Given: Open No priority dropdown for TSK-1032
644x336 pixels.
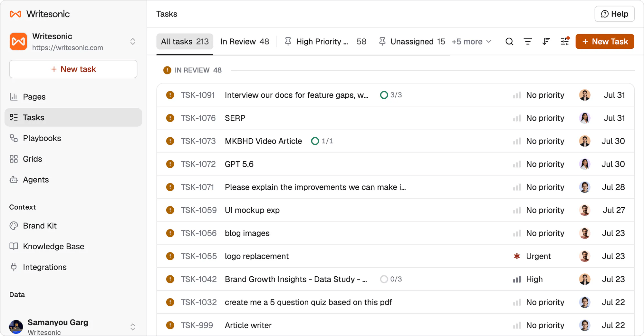Looking at the screenshot, I should pos(539,302).
